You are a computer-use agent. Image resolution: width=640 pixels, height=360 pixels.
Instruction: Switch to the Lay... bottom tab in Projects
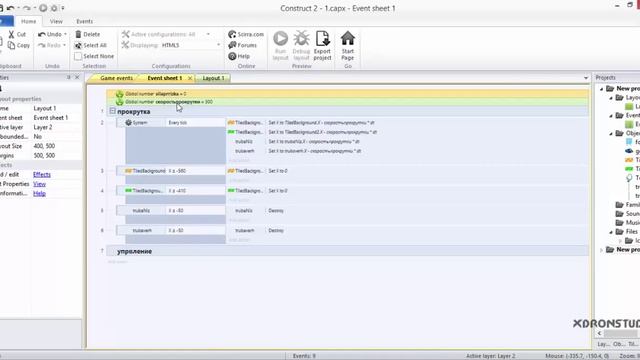click(603, 344)
